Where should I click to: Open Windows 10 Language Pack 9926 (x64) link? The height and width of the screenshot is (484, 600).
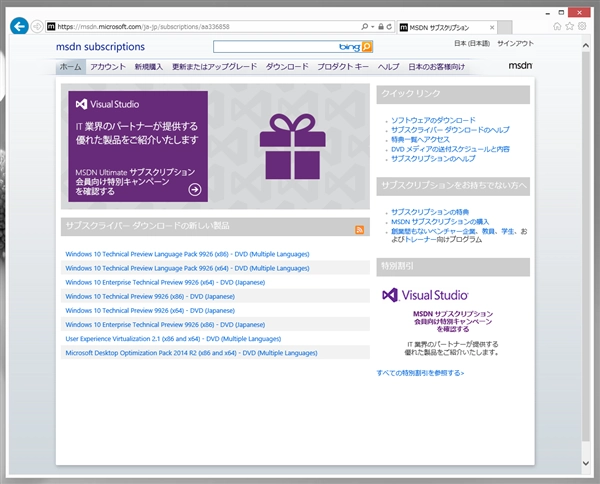pos(187,268)
